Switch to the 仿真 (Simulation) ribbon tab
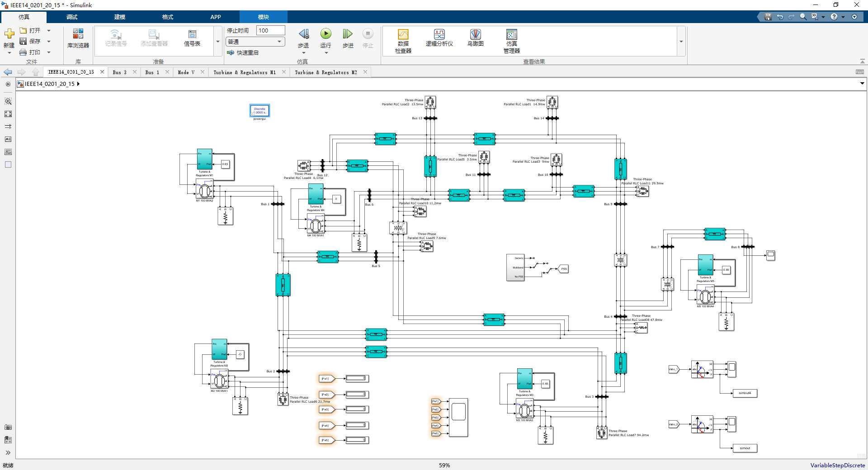Image resolution: width=868 pixels, height=470 pixels. [x=24, y=17]
